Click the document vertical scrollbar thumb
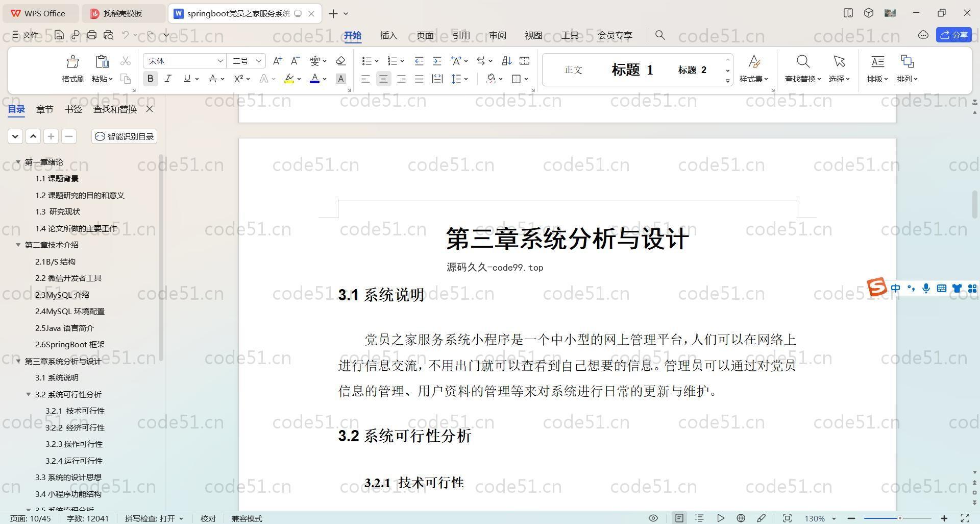The image size is (980, 524). 974,204
